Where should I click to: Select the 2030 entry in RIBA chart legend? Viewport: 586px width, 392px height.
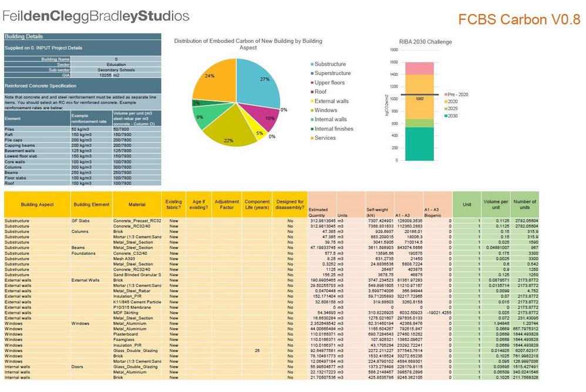pos(451,116)
